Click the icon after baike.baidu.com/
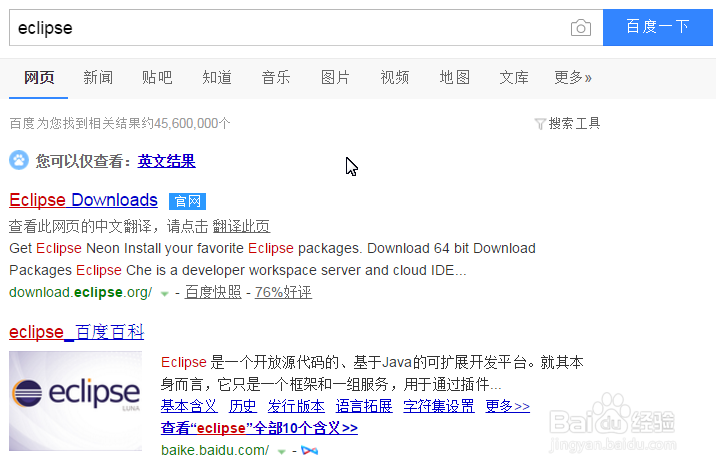Viewport: 716px width, 469px height. (x=310, y=451)
